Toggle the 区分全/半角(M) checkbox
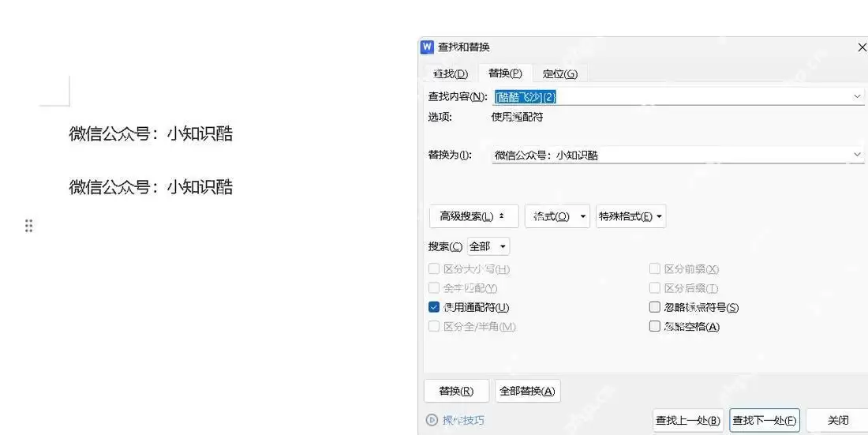Viewport: 868px width, 435px height. click(433, 326)
